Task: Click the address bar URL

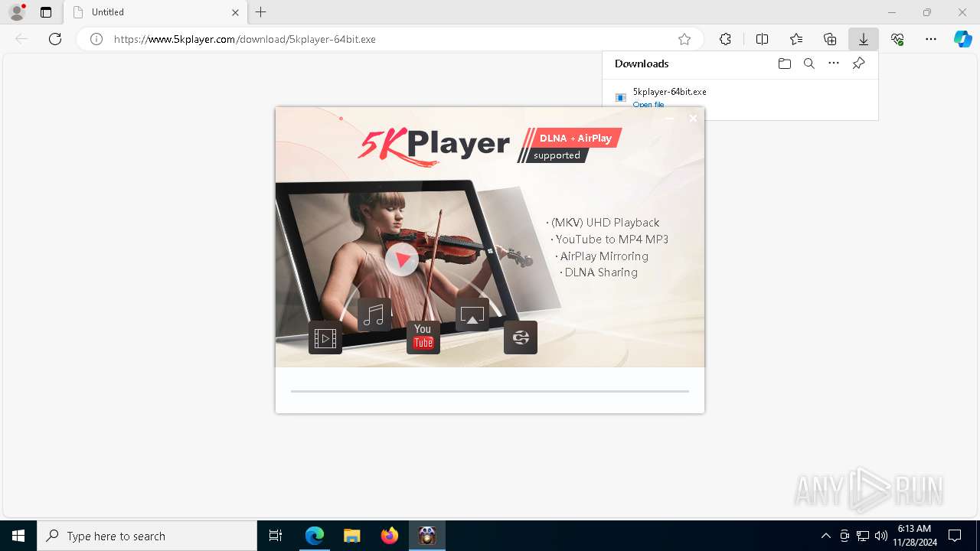Action: coord(245,39)
